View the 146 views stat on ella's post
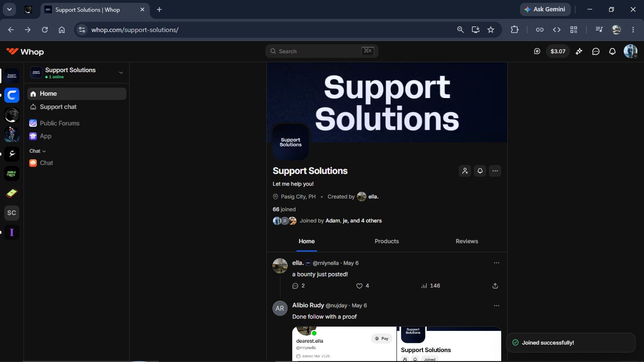644x362 pixels. click(x=430, y=286)
